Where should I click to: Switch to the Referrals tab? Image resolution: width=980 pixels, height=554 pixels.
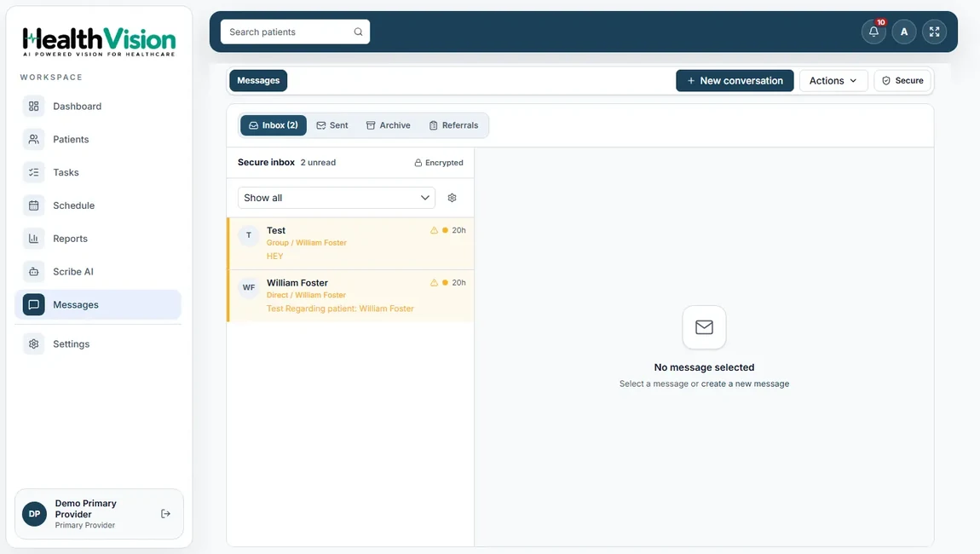[x=453, y=125]
